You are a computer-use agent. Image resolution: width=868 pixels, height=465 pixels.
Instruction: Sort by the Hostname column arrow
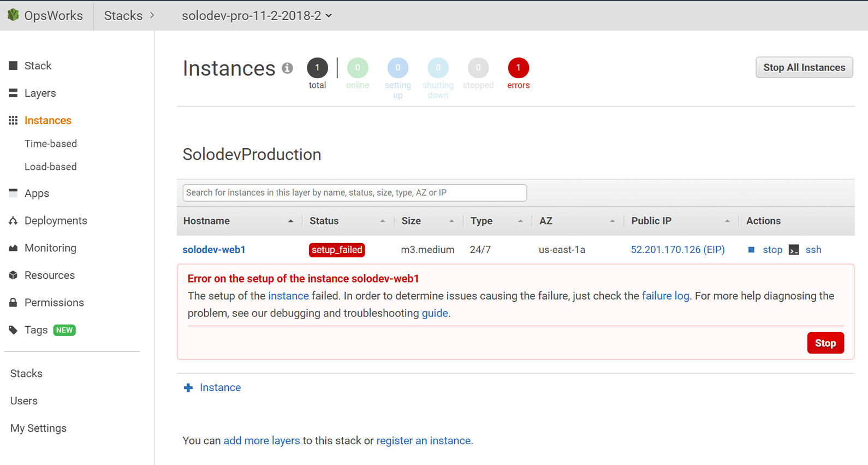click(290, 221)
